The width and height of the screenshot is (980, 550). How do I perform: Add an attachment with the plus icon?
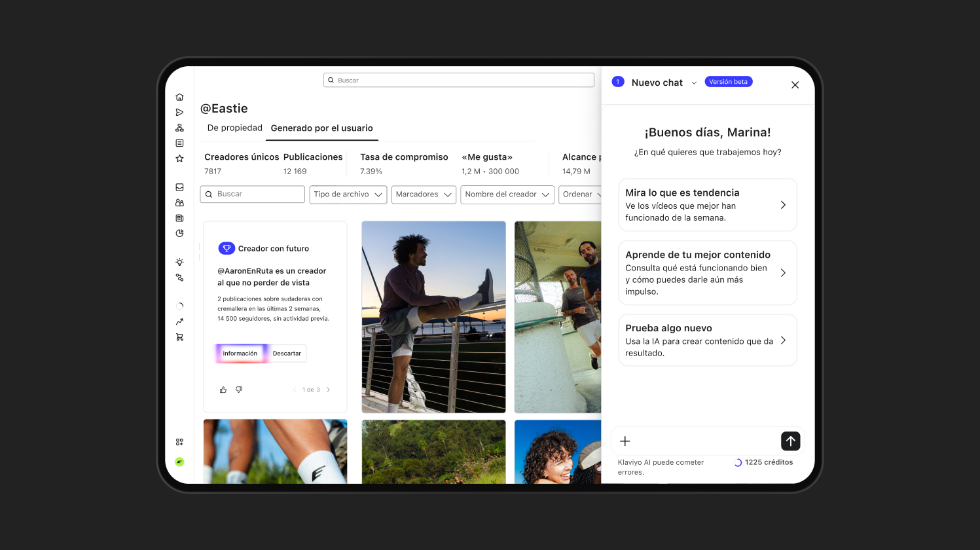click(x=625, y=441)
